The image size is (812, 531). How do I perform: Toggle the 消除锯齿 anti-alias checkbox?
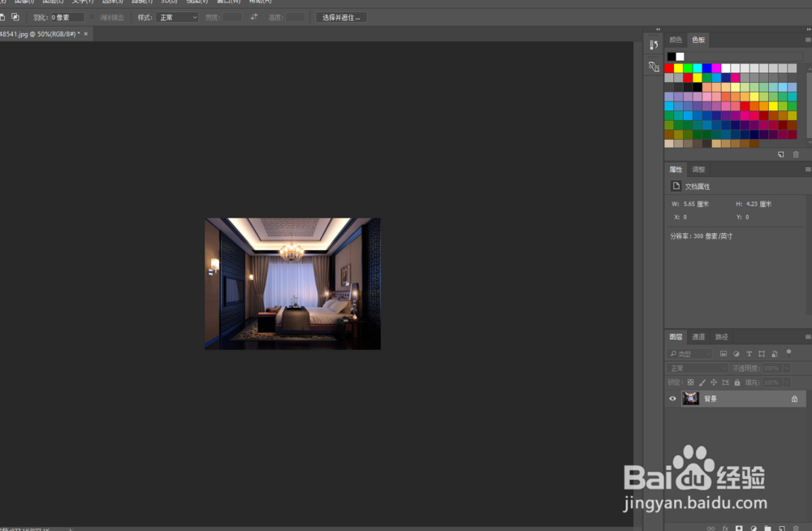click(93, 17)
